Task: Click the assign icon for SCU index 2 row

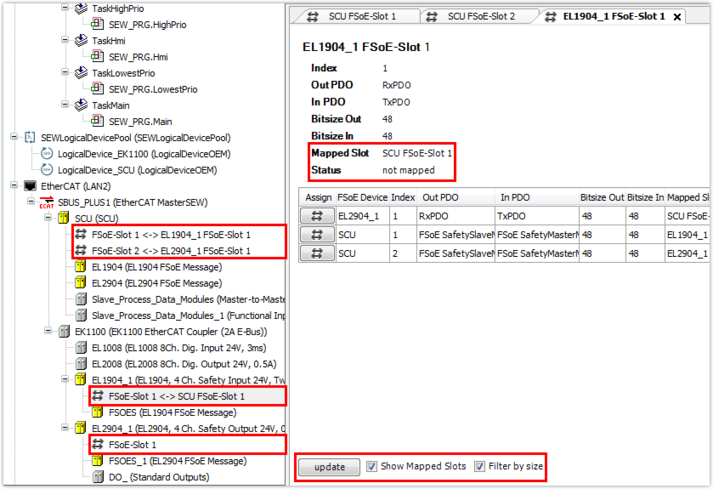Action: pyautogui.click(x=319, y=254)
